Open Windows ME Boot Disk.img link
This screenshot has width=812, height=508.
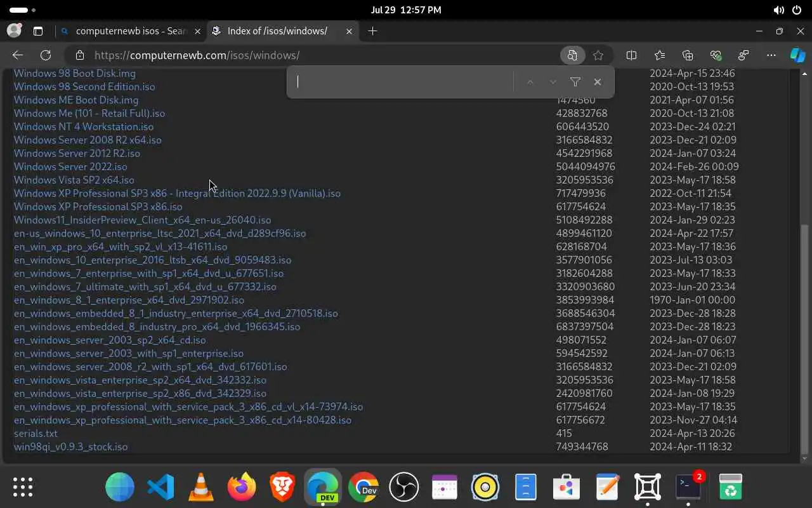click(76, 100)
